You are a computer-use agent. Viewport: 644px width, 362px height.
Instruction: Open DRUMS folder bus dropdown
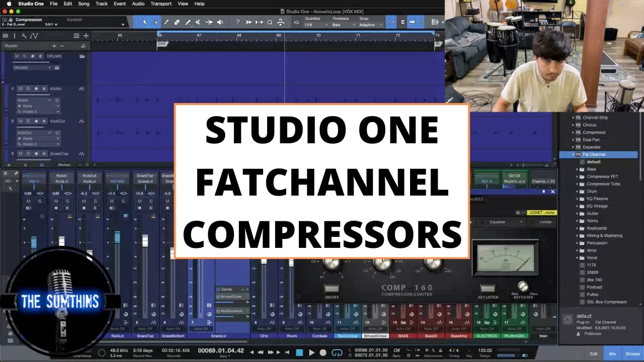click(x=32, y=68)
